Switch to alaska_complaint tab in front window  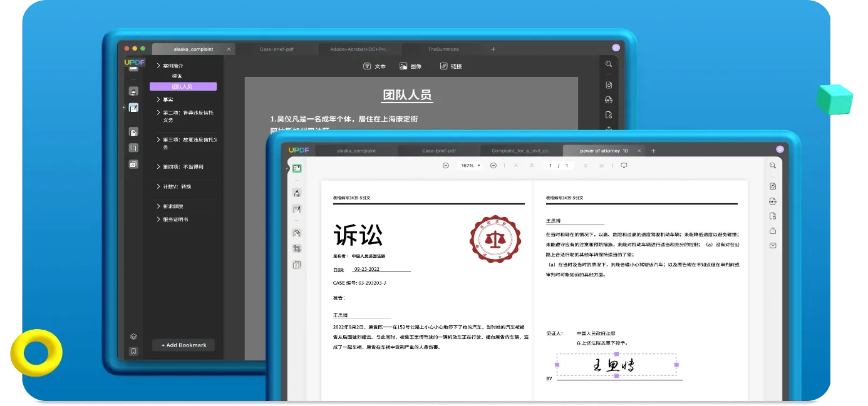pos(356,151)
